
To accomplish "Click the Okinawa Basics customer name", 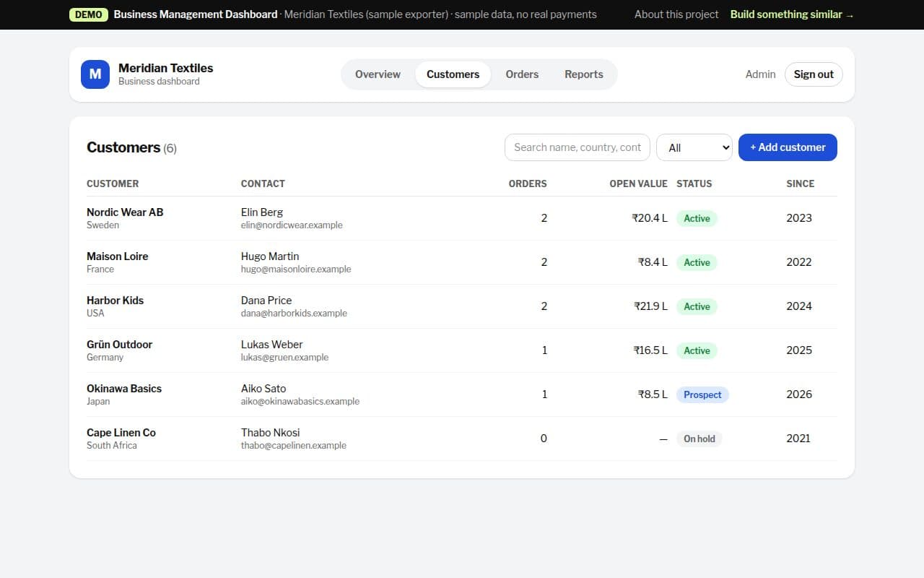I will tap(124, 389).
